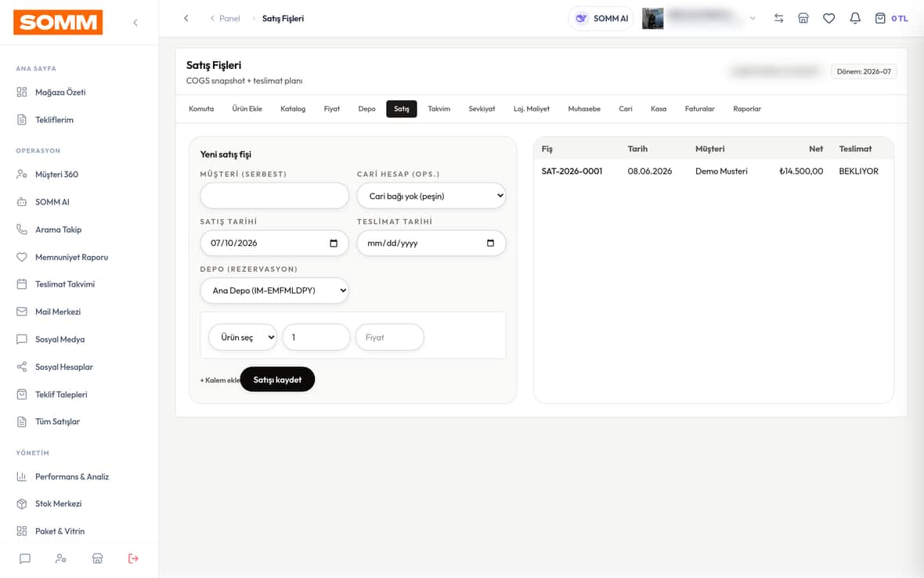Click the Satışı kaydet button
The width and height of the screenshot is (924, 578).
(277, 379)
